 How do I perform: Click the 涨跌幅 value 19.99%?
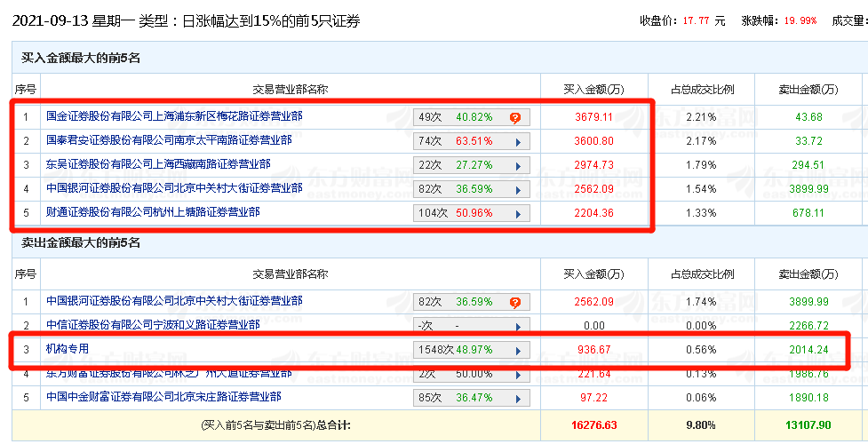(x=800, y=21)
